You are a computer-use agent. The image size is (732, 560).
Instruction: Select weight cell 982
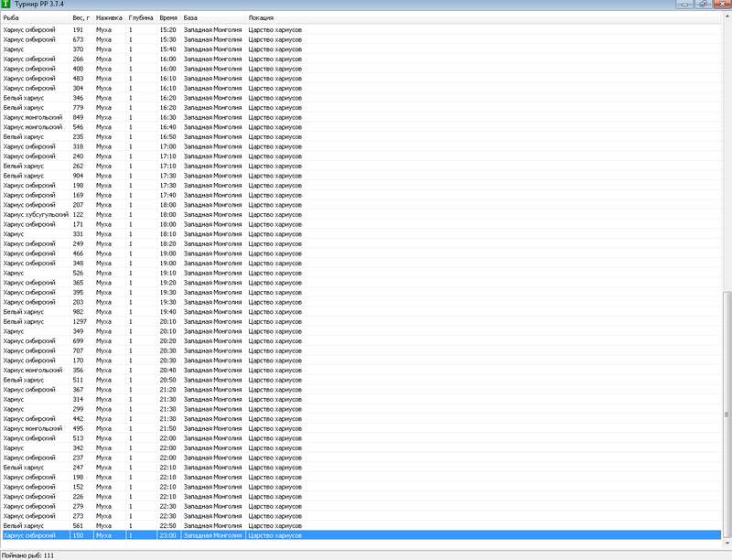point(78,312)
